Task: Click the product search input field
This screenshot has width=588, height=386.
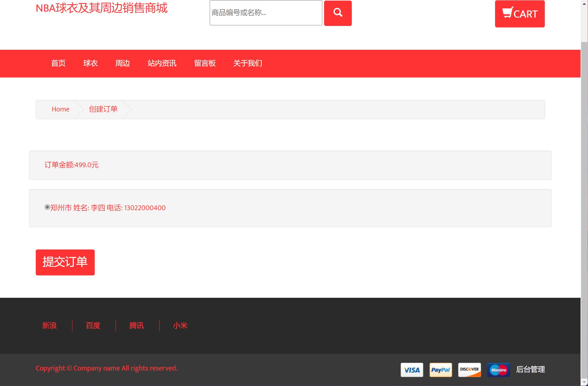Action: click(x=265, y=13)
